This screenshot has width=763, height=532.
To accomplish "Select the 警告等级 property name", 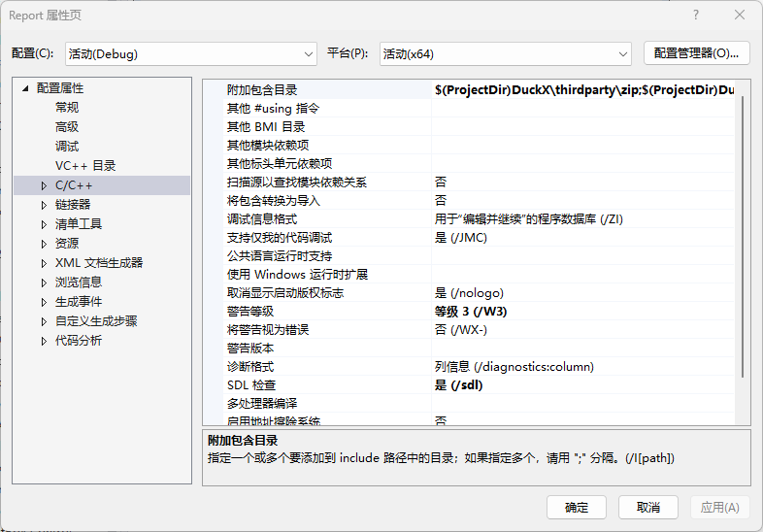I will point(250,312).
